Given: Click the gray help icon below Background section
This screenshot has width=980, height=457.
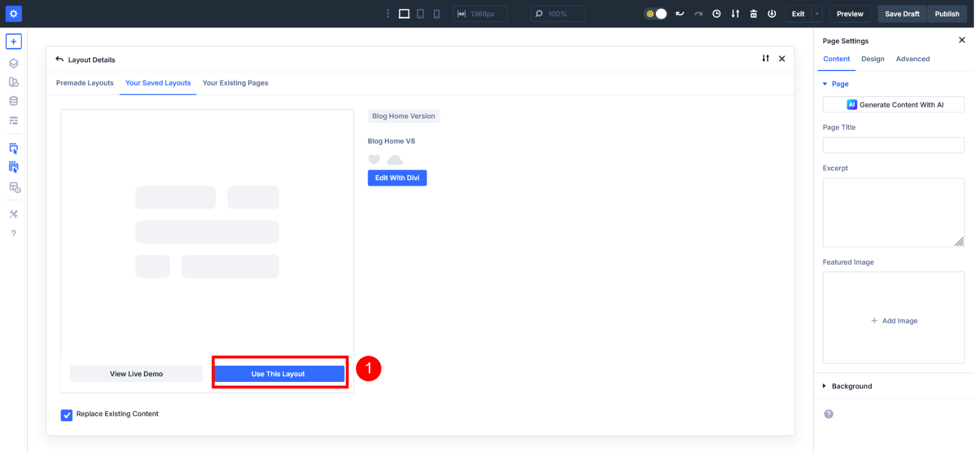Looking at the screenshot, I should pyautogui.click(x=829, y=414).
